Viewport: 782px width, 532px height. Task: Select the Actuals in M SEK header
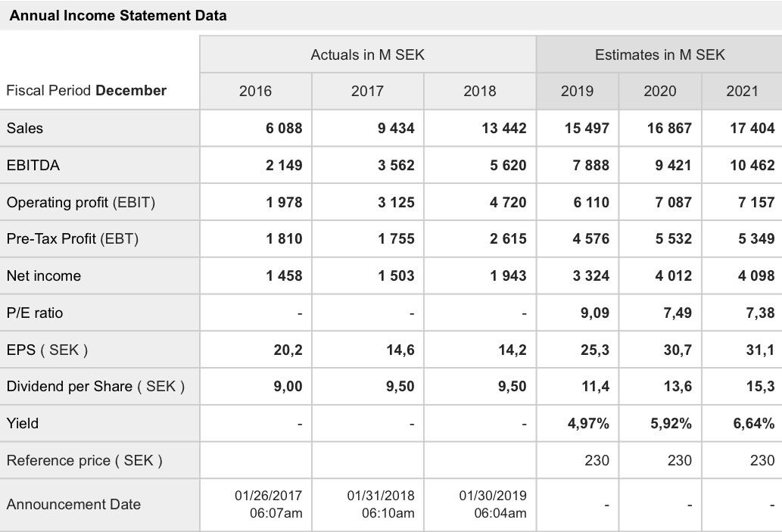[368, 54]
